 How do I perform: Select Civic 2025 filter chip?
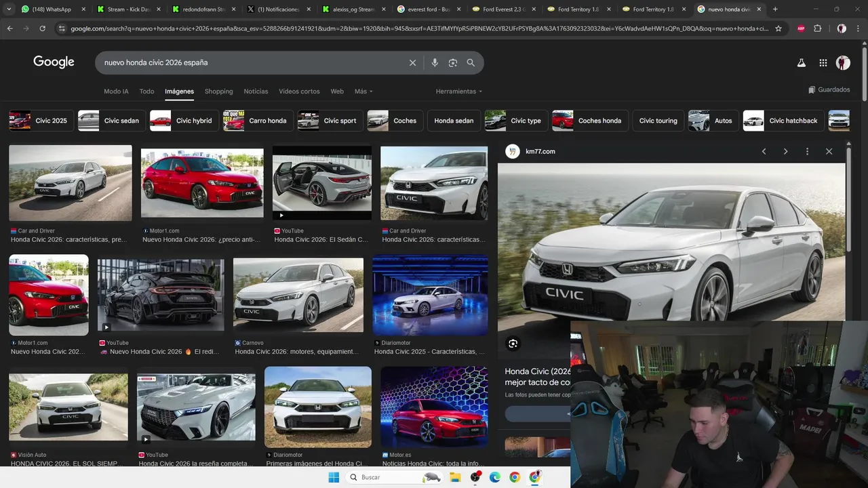[x=41, y=121]
